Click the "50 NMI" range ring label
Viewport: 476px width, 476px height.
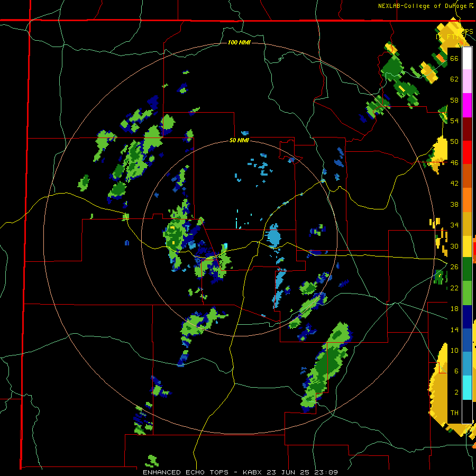tap(239, 140)
